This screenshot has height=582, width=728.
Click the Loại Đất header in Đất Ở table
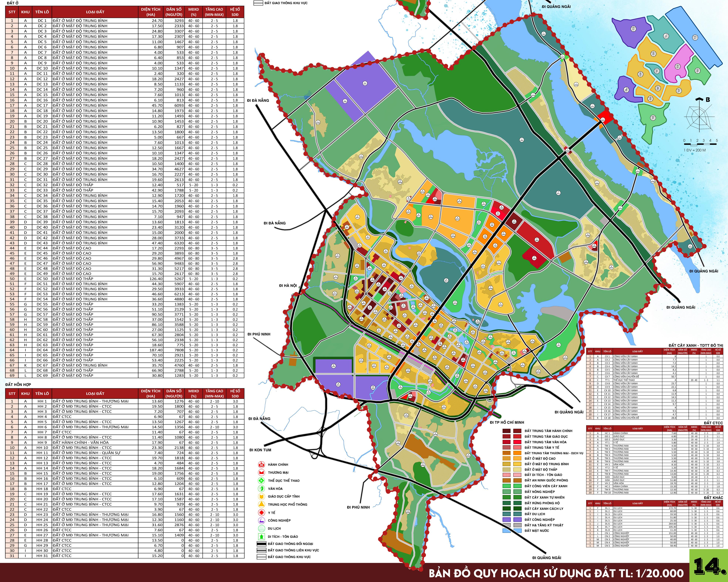pos(95,12)
